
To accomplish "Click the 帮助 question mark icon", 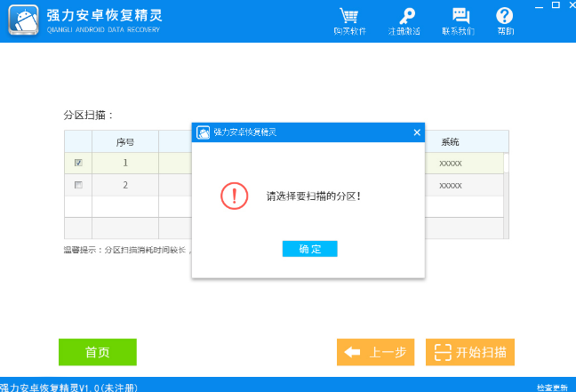I will [505, 21].
